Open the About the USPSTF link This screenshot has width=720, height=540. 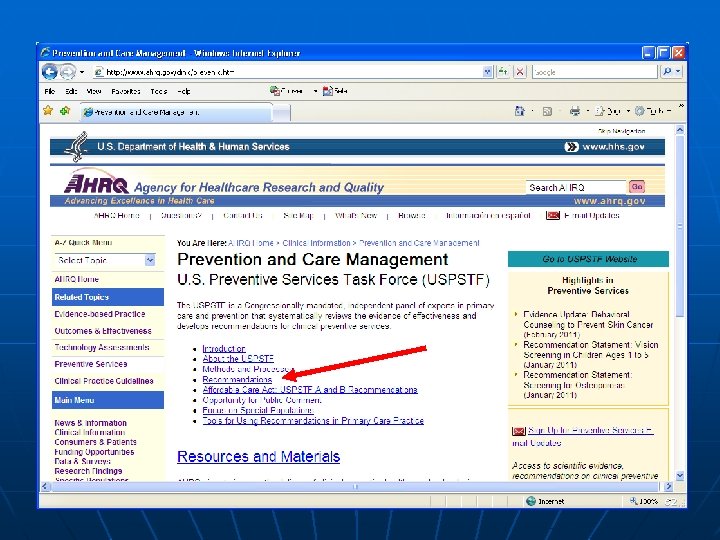[238, 359]
